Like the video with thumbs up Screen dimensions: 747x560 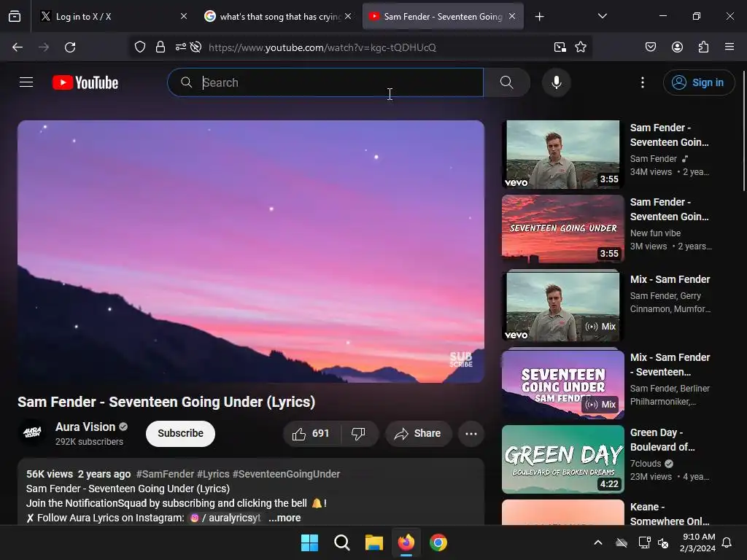click(x=311, y=433)
